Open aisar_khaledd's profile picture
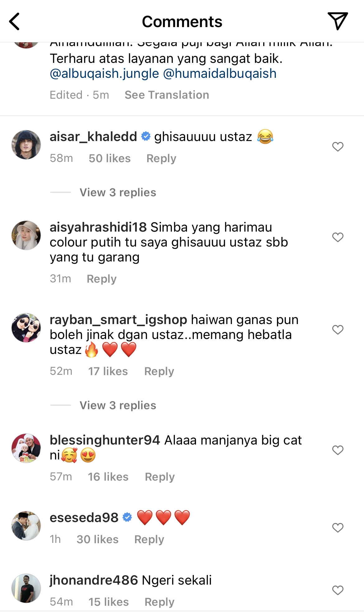This screenshot has width=364, height=612. (26, 145)
